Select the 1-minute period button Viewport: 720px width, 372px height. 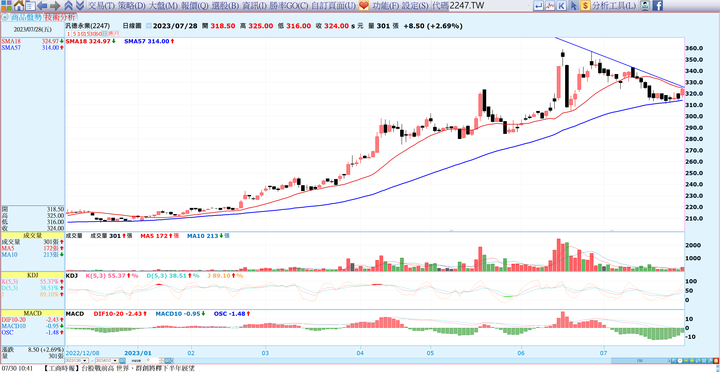68,34
